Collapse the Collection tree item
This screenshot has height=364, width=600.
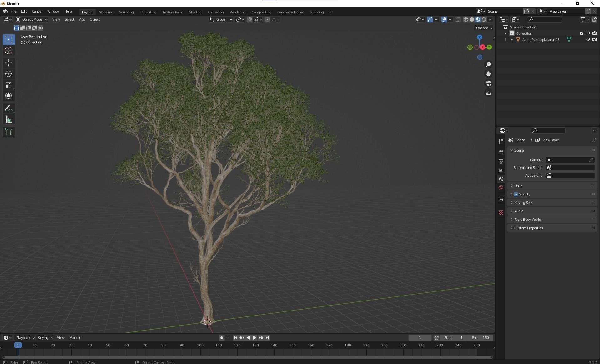click(x=505, y=33)
